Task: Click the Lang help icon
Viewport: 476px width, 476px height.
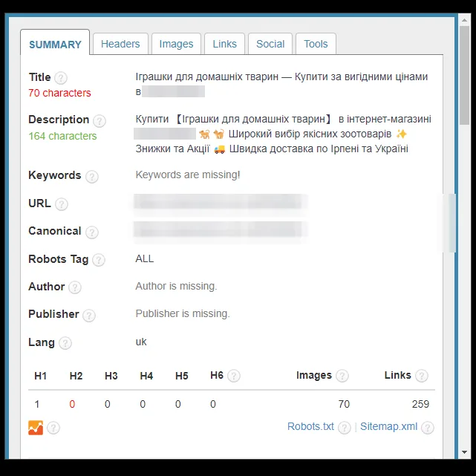Action: pos(65,343)
